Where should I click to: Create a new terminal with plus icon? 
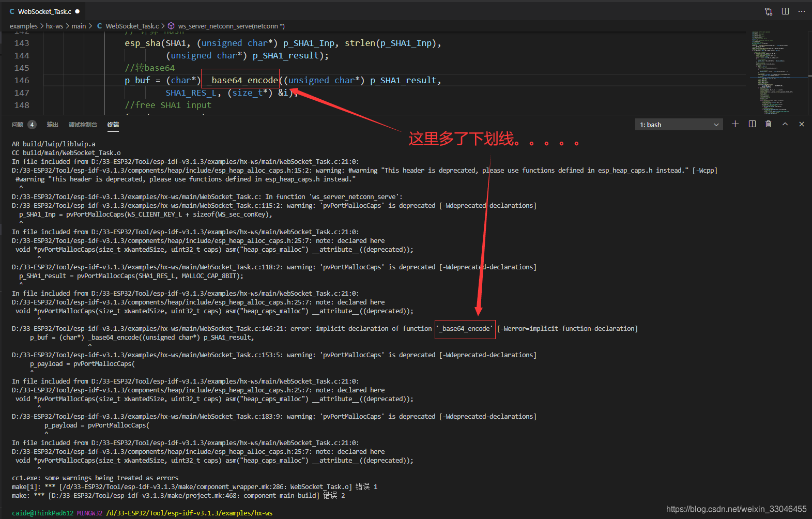735,124
